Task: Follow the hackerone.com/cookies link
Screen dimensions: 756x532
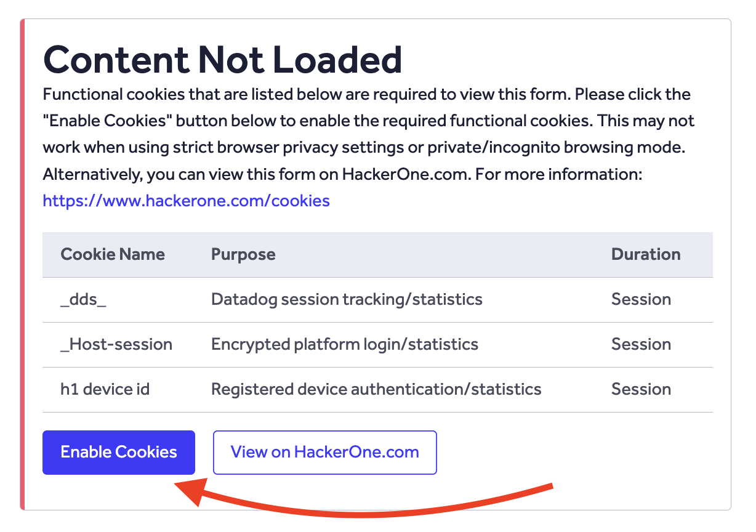Action: (x=186, y=201)
